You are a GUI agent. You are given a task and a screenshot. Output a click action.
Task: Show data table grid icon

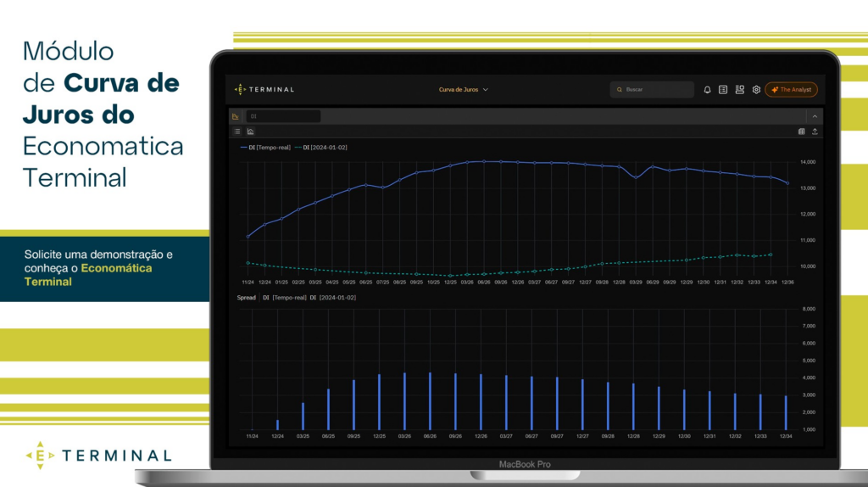click(801, 132)
